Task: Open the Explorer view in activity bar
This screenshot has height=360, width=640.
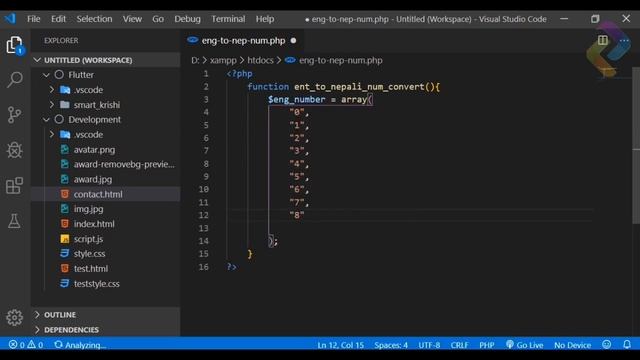Action: click(x=15, y=45)
